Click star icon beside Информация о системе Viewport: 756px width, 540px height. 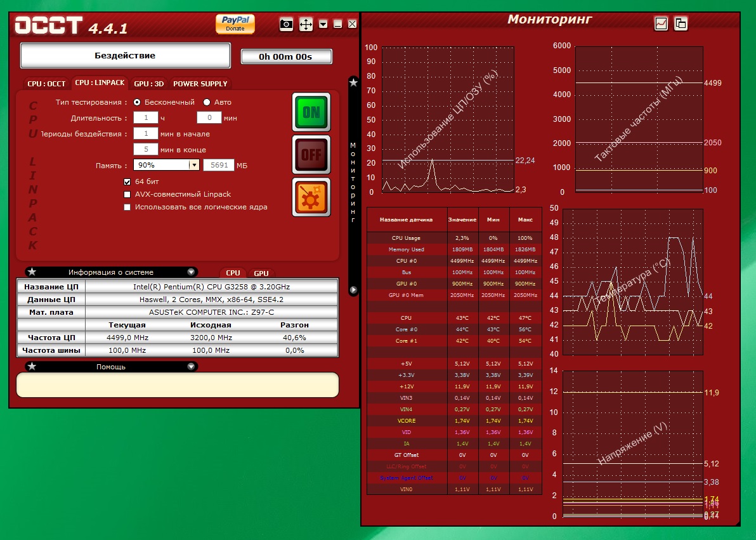[x=32, y=272]
